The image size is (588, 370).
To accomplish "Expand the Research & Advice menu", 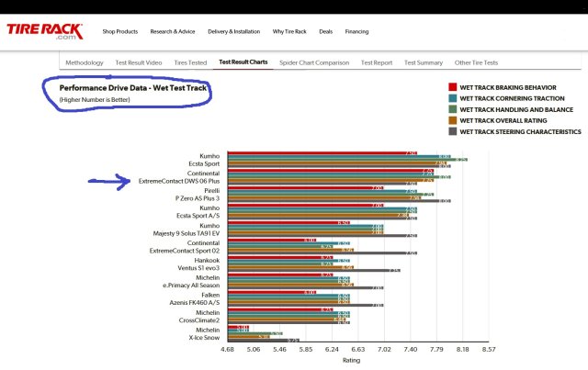I will coord(173,31).
